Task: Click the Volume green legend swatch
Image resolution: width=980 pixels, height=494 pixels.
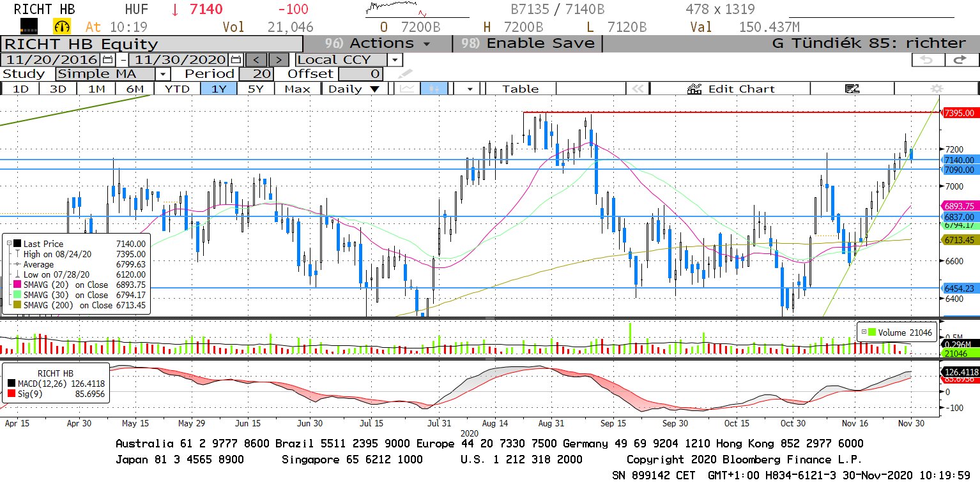Action: (872, 331)
